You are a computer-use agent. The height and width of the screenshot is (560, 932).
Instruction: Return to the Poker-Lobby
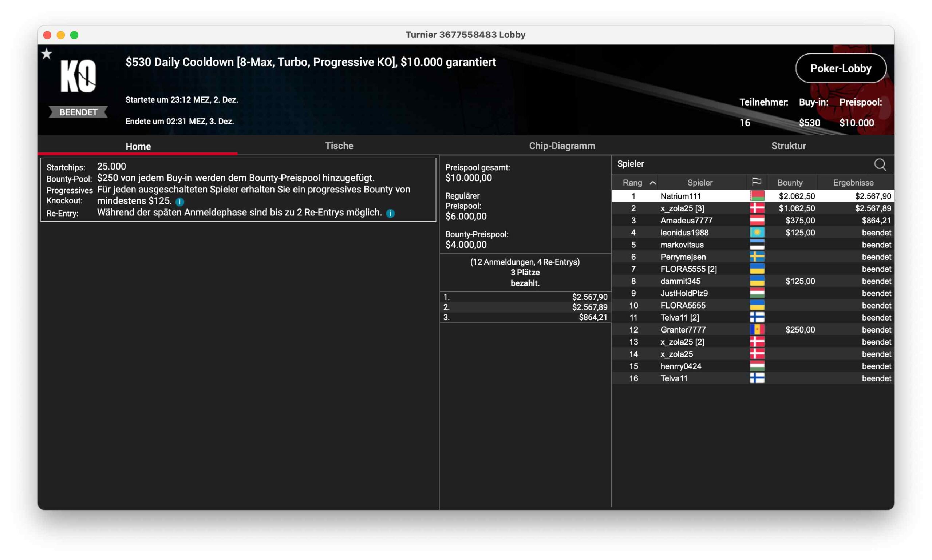[x=840, y=68]
